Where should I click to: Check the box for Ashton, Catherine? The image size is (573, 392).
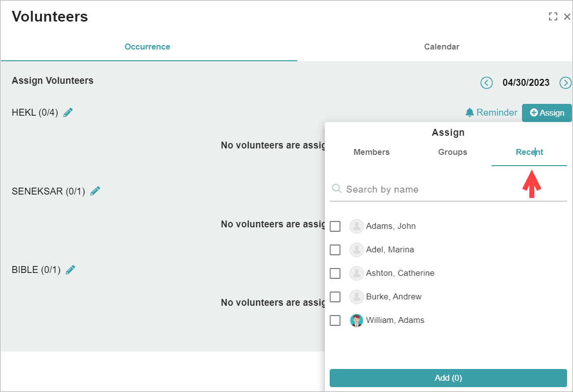(x=335, y=273)
